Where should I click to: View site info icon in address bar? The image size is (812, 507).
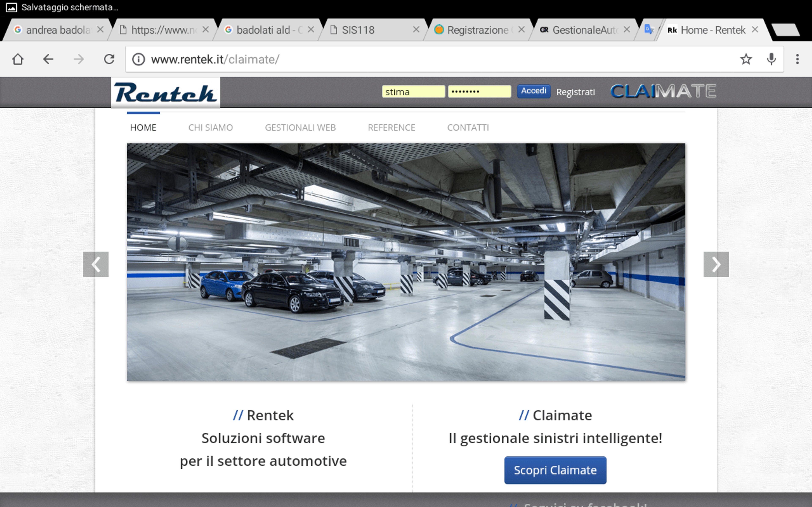tap(138, 59)
